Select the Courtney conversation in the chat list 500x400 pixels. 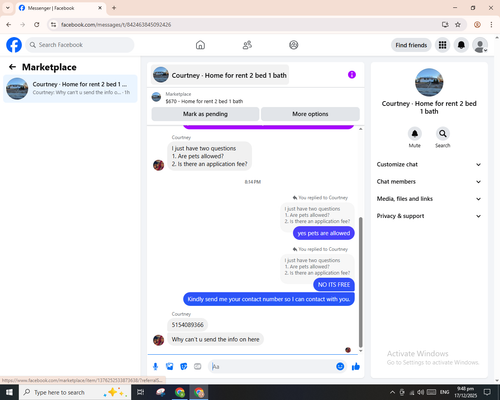tap(70, 88)
